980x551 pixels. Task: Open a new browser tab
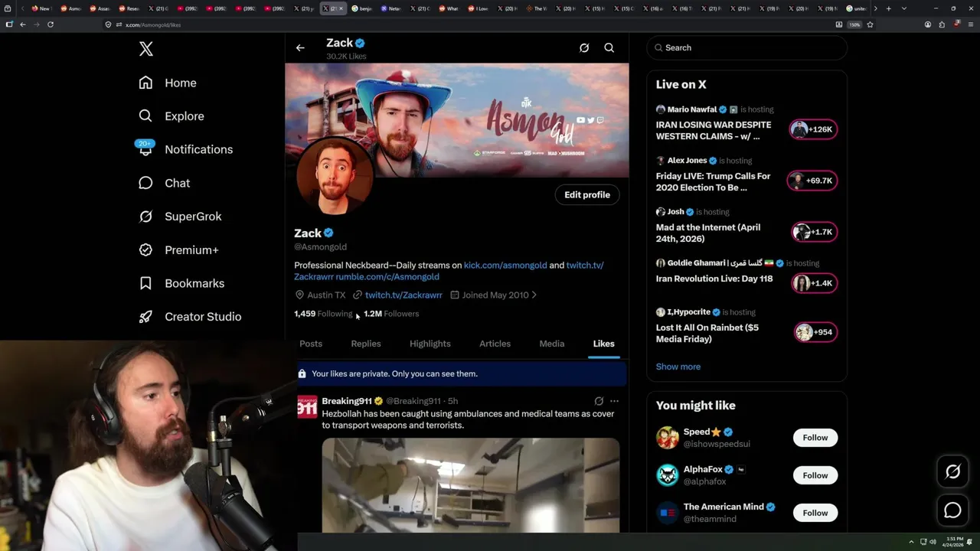tap(889, 8)
